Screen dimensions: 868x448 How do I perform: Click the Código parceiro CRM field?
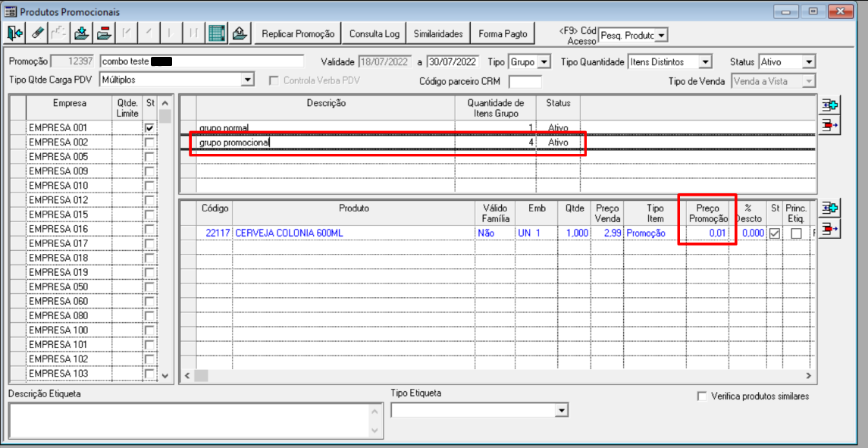point(525,81)
